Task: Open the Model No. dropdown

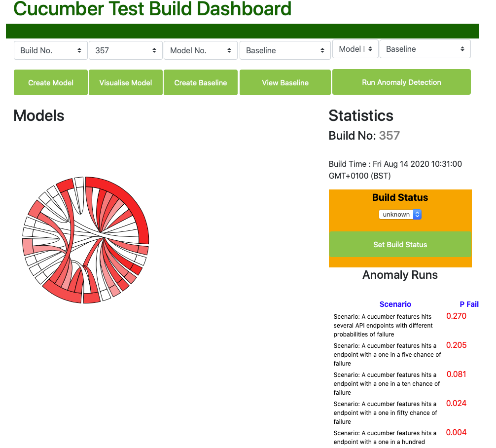Action: [201, 50]
